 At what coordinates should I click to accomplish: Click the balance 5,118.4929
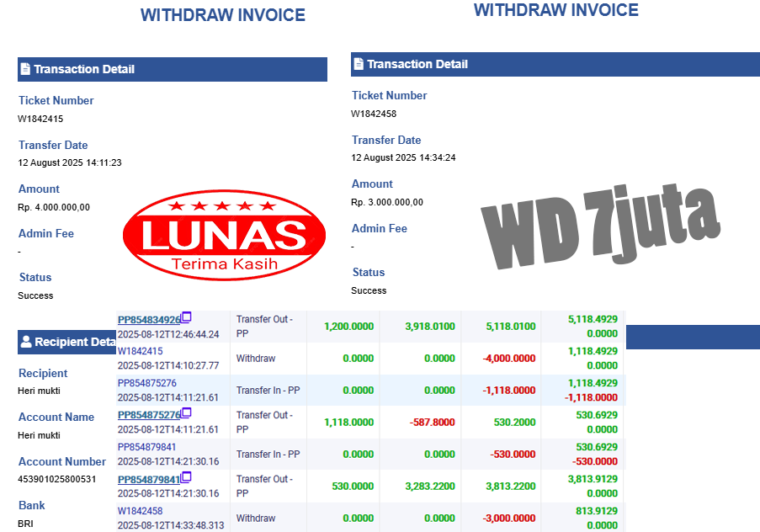pos(593,320)
